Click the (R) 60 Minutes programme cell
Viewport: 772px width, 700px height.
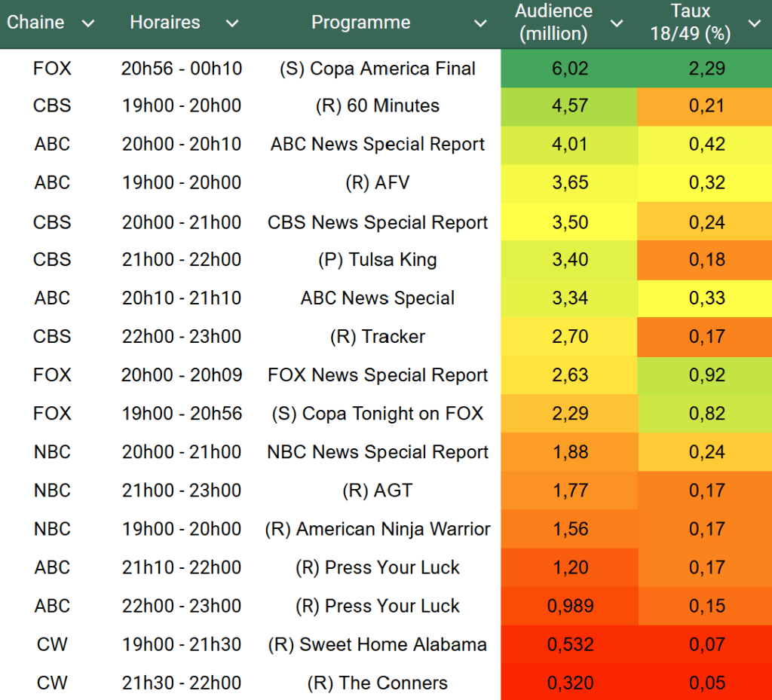[x=377, y=106]
